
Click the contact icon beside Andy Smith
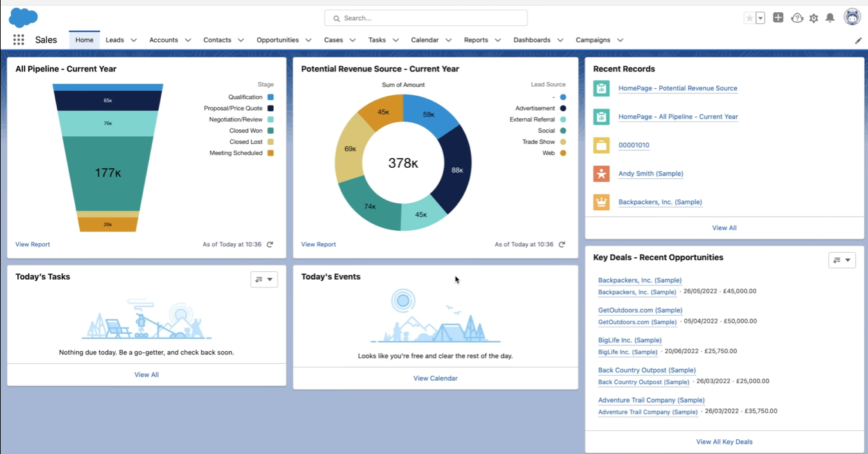click(x=601, y=174)
